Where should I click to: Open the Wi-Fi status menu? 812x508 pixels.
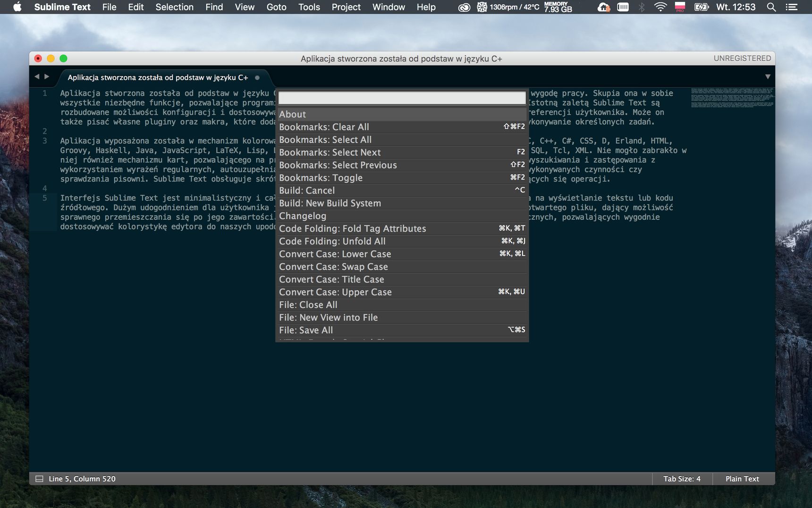point(660,7)
